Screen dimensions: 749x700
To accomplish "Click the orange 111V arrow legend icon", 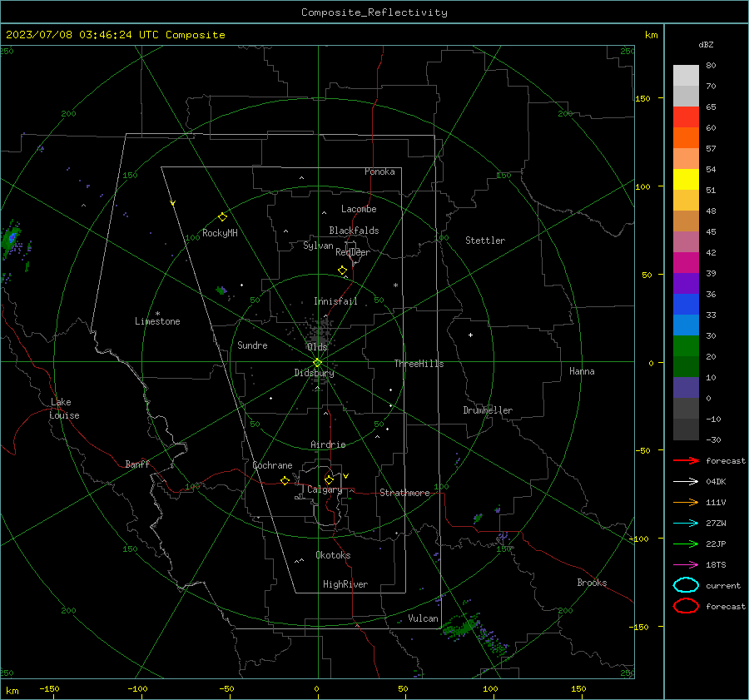I will click(x=686, y=502).
